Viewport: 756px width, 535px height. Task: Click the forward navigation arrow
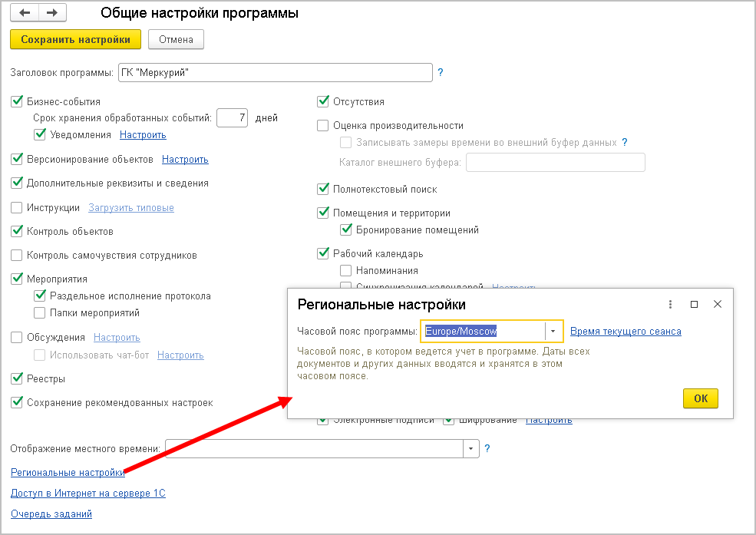[51, 13]
